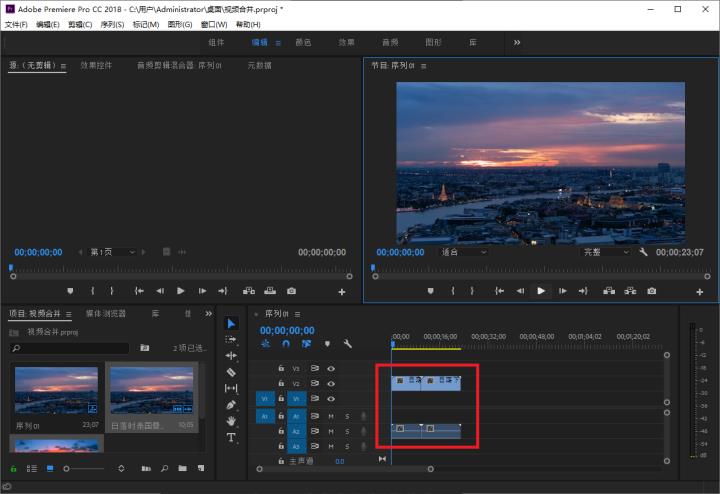
Task: Open Button Editor plus in Program monitor
Action: (x=699, y=292)
